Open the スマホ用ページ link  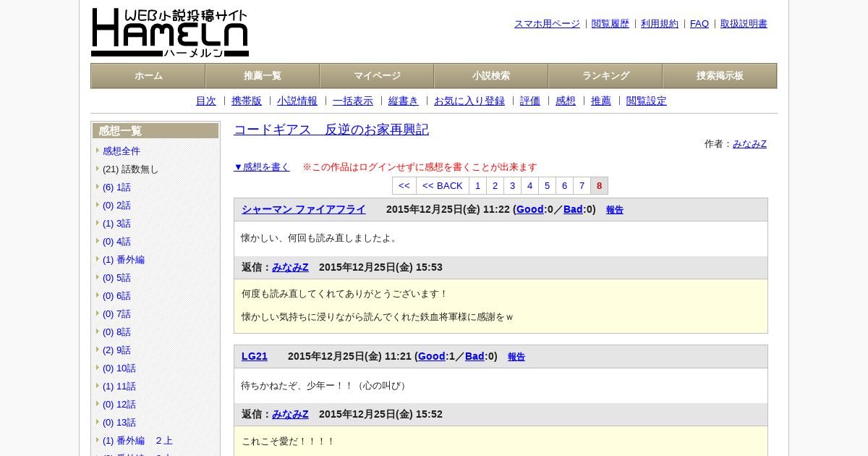[x=547, y=24]
